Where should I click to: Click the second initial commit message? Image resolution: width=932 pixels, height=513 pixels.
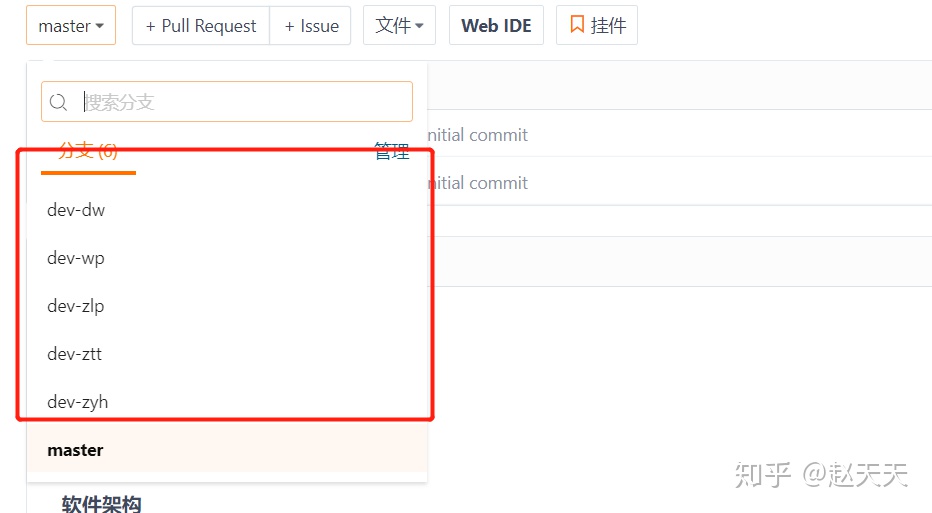tap(477, 182)
